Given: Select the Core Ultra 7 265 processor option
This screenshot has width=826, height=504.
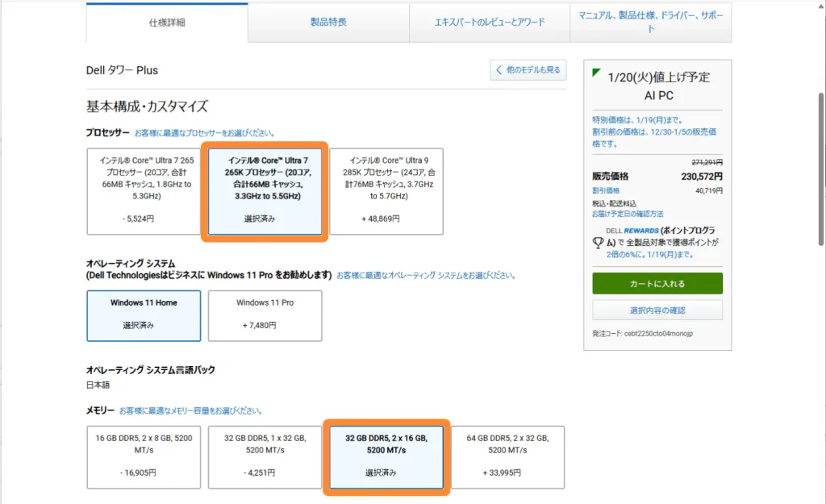Looking at the screenshot, I should pyautogui.click(x=144, y=190).
